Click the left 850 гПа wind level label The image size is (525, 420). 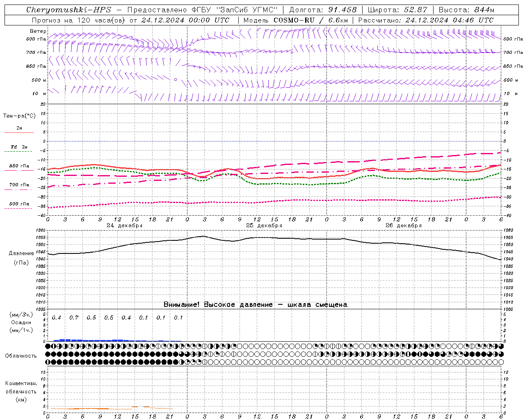(36, 66)
